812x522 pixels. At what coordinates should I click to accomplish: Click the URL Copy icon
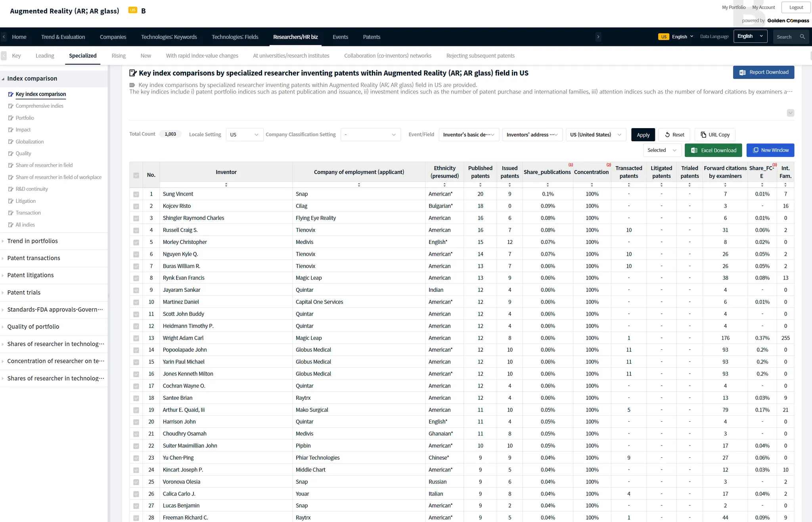coord(703,135)
